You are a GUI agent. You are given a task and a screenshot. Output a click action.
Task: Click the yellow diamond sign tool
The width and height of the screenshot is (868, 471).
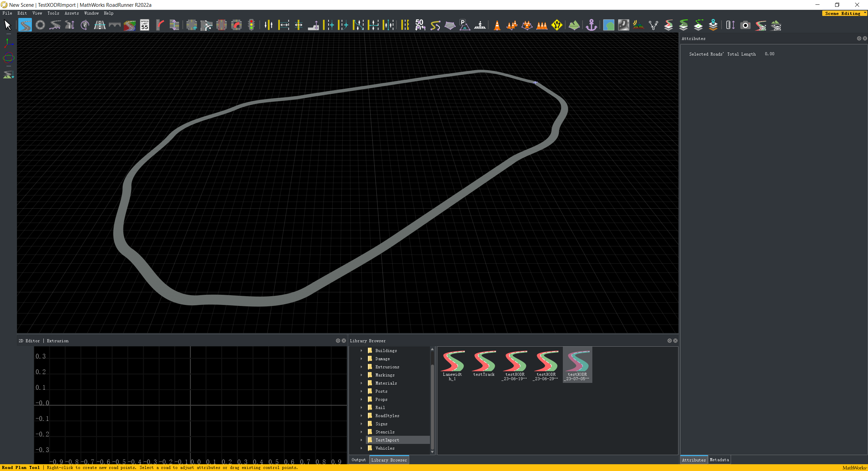coord(557,25)
